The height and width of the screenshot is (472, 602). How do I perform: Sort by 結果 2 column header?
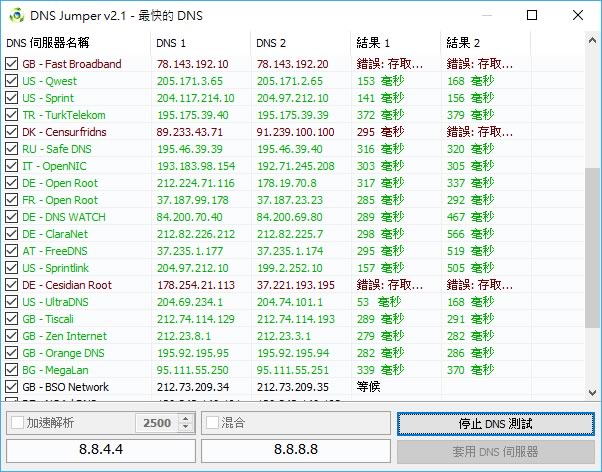(x=486, y=43)
